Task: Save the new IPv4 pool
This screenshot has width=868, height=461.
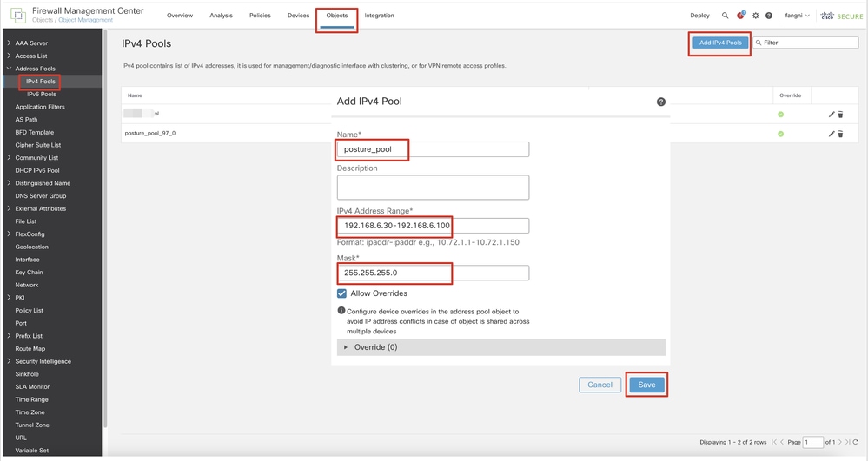Action: [646, 385]
